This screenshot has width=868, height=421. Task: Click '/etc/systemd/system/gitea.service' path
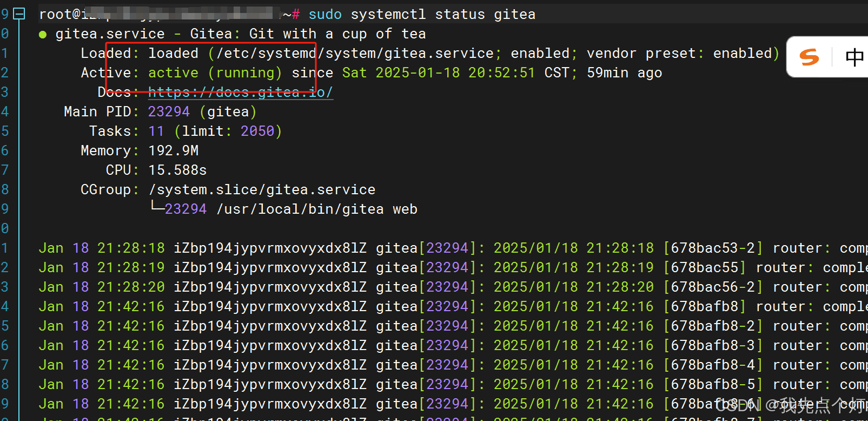(x=355, y=54)
